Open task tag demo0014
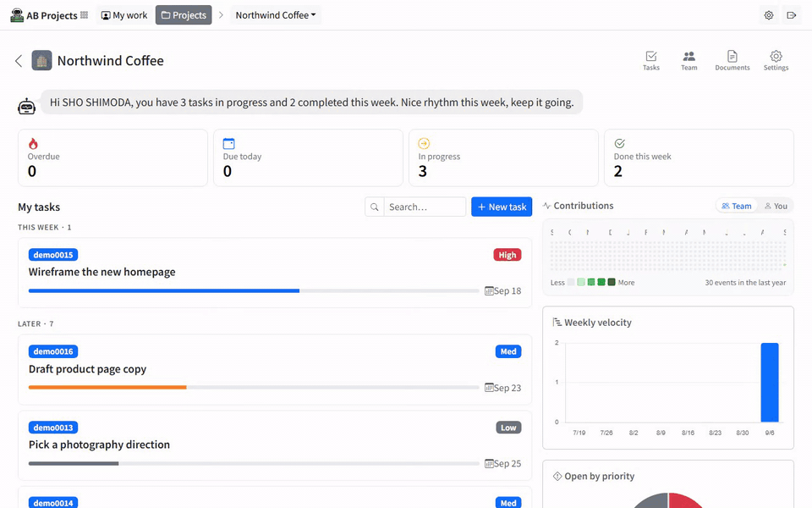The width and height of the screenshot is (812, 508). coord(53,503)
